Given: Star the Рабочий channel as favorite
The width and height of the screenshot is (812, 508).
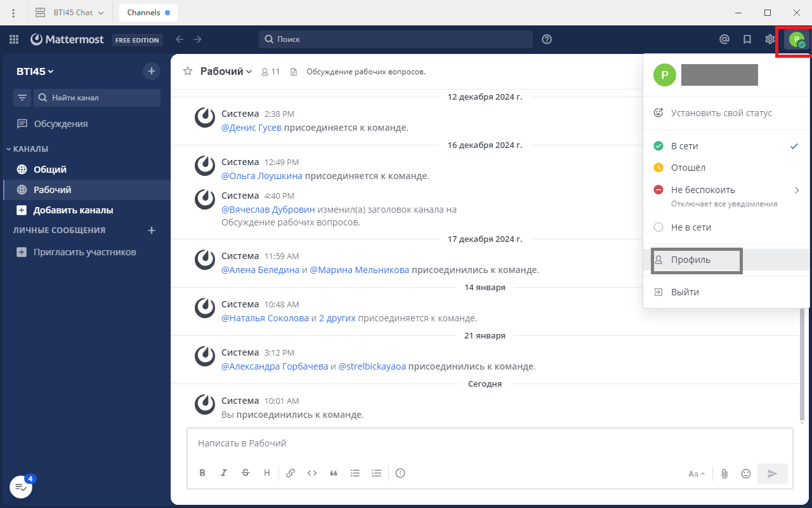Looking at the screenshot, I should pos(188,72).
